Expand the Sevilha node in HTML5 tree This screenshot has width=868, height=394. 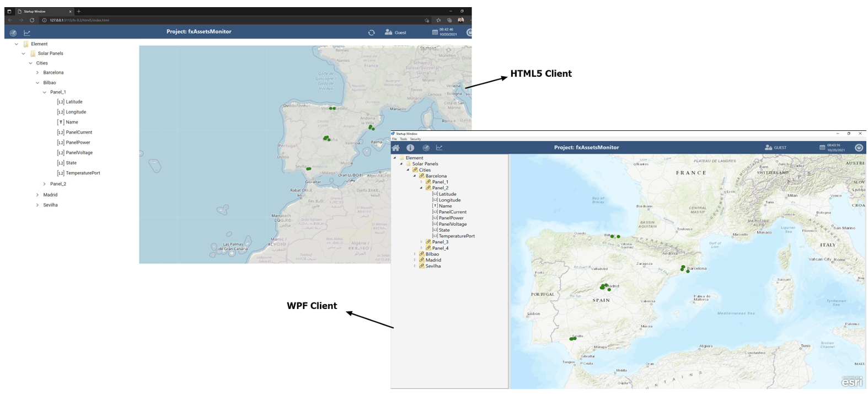[37, 205]
